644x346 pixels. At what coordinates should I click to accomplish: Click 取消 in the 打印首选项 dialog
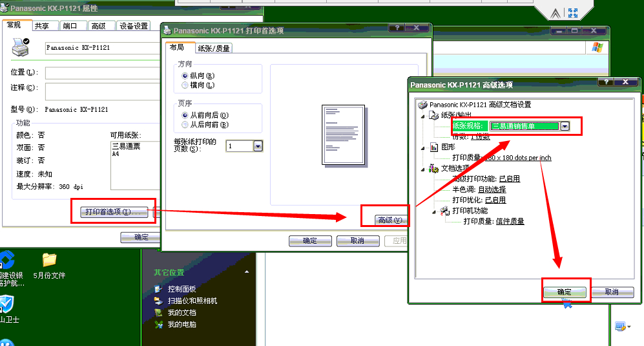click(x=358, y=241)
